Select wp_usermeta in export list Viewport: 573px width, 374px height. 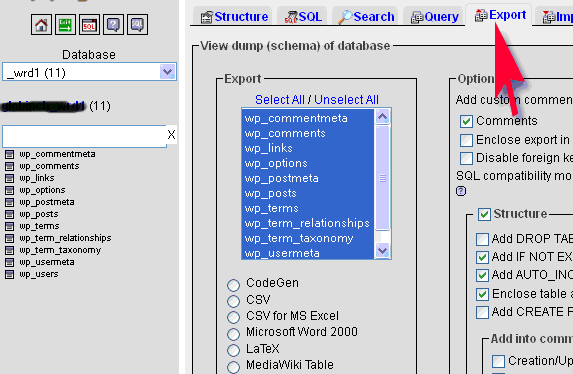point(308,253)
